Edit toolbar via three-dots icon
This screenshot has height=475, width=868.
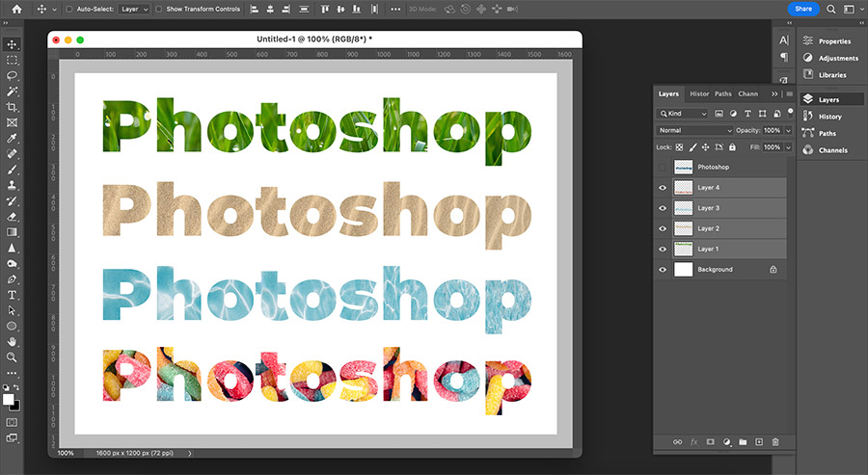coord(12,373)
